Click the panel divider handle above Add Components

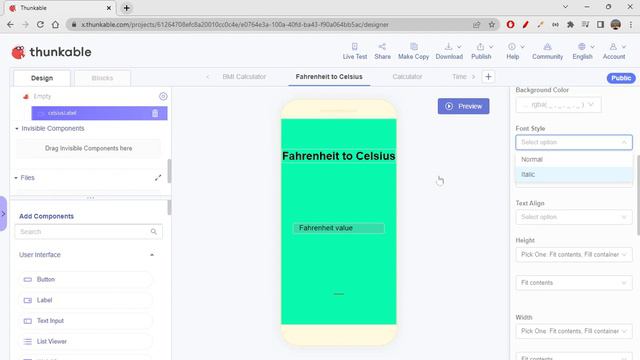(90, 198)
